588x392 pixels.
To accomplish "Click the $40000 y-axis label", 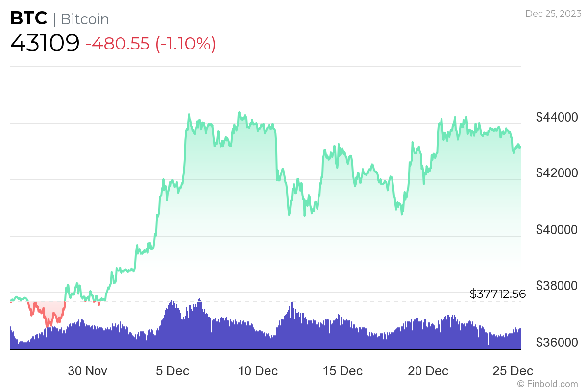I will pos(557,229).
